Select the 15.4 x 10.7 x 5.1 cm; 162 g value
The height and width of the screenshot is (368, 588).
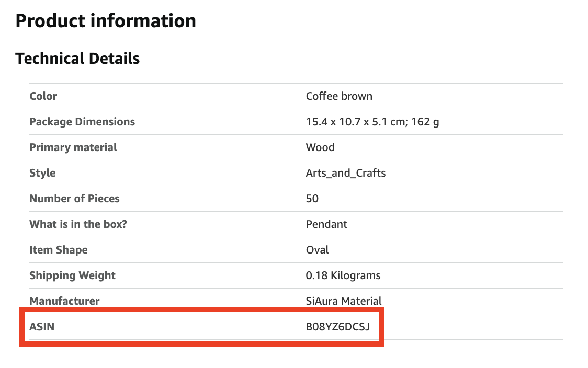[372, 122]
